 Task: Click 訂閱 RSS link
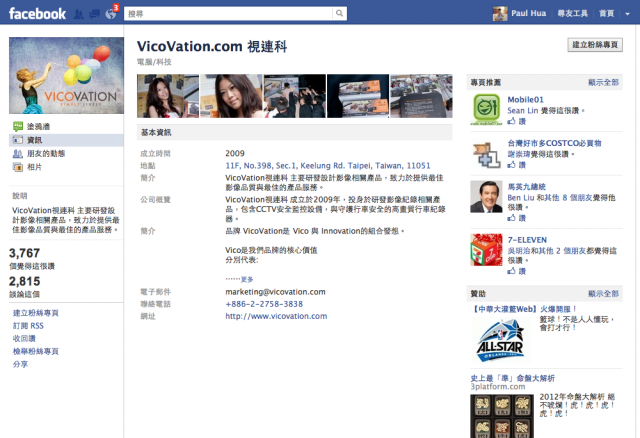click(28, 326)
